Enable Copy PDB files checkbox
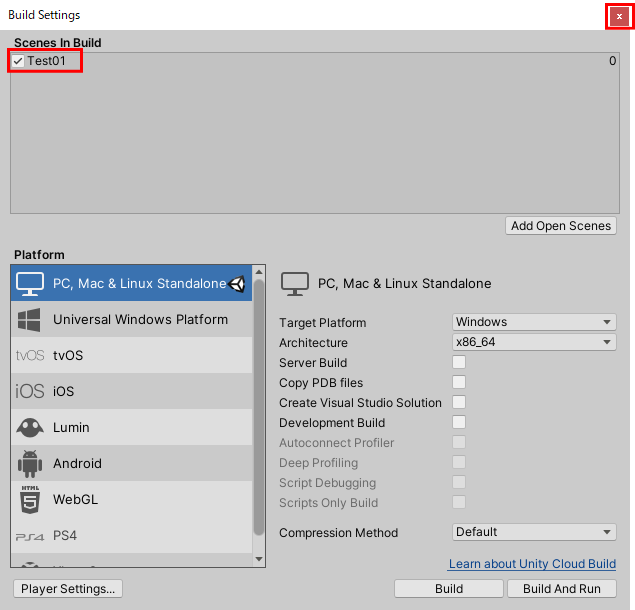 click(459, 382)
